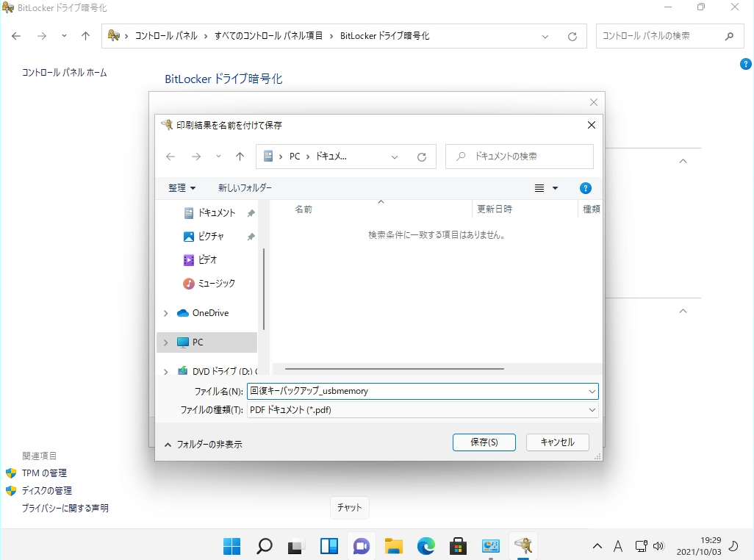Open recent locations dropdown in save dialog
Viewport: 754px width, 560px height.
218,157
